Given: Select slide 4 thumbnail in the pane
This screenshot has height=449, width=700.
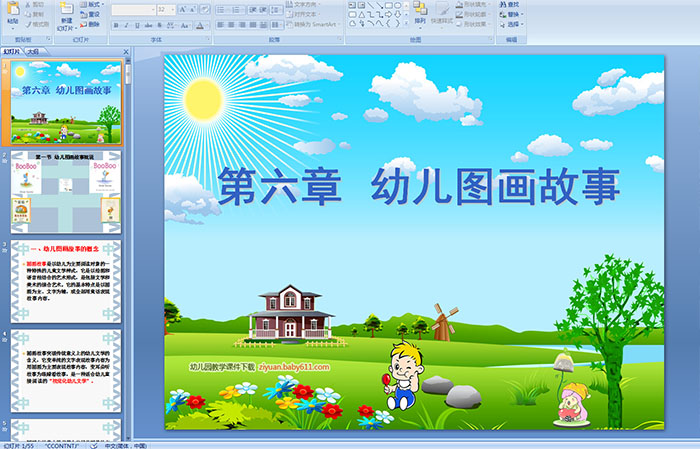Looking at the screenshot, I should click(66, 371).
